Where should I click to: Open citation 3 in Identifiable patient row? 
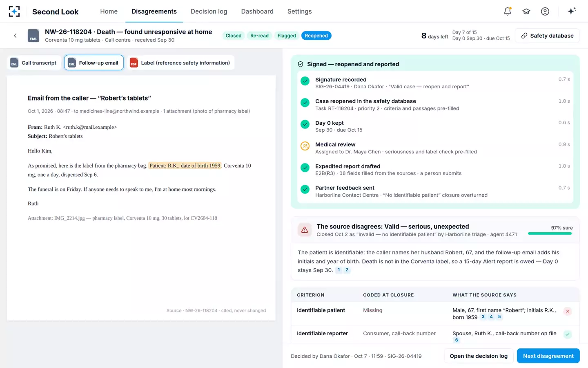point(483,317)
